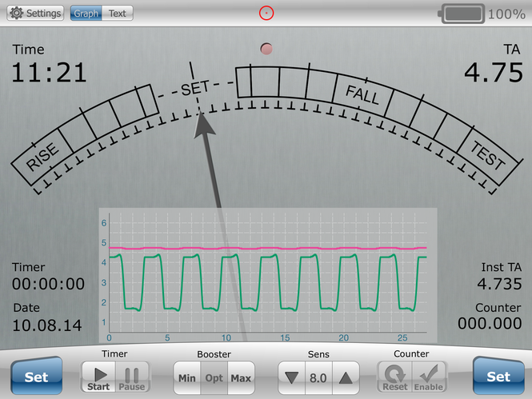Click the red circle indicator at top
The height and width of the screenshot is (399, 532).
(x=266, y=13)
